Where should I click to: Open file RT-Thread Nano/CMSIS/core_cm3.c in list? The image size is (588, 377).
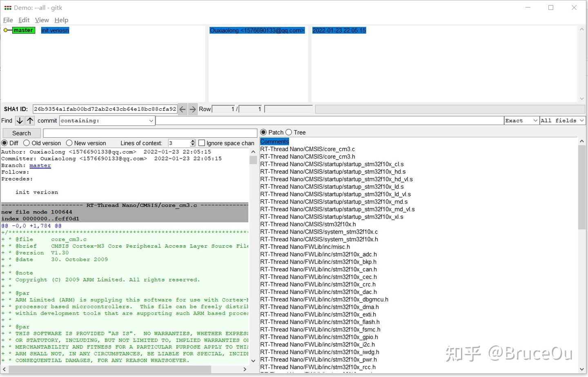tap(307, 149)
